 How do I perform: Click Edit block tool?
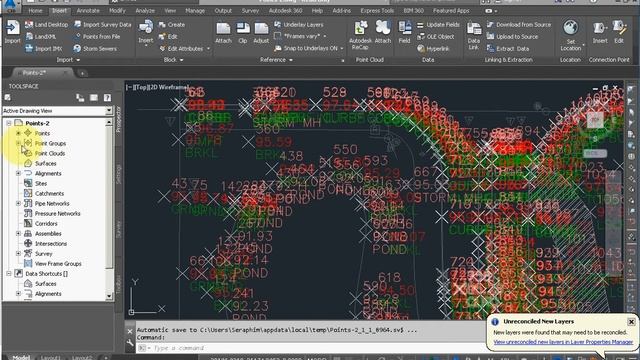point(168,36)
